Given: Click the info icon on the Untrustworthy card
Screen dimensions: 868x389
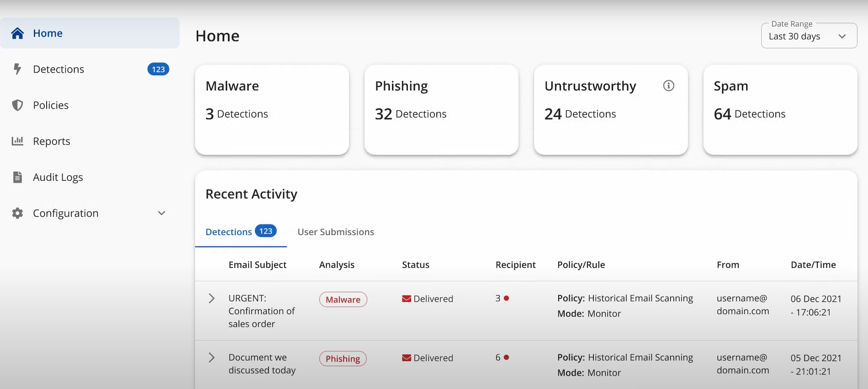Looking at the screenshot, I should point(668,85).
